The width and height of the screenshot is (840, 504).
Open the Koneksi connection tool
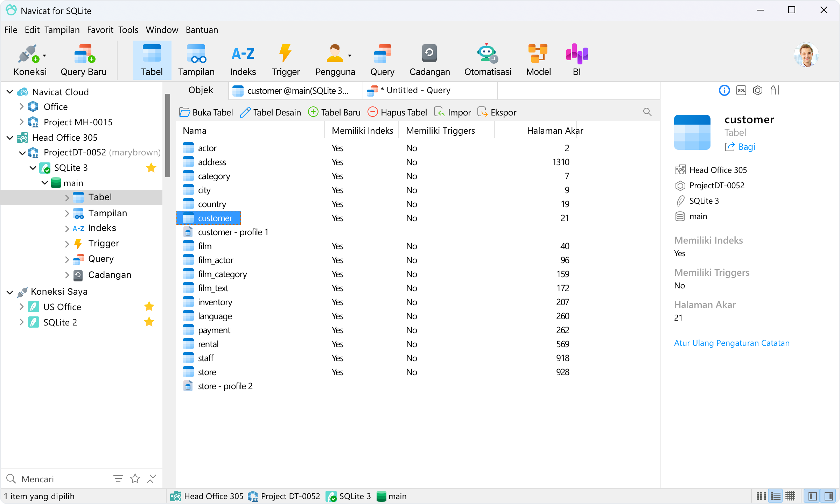(30, 60)
